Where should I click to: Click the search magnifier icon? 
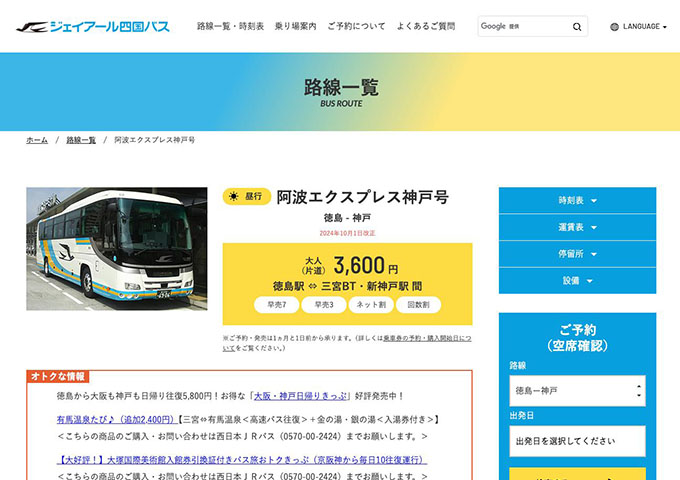[x=578, y=27]
